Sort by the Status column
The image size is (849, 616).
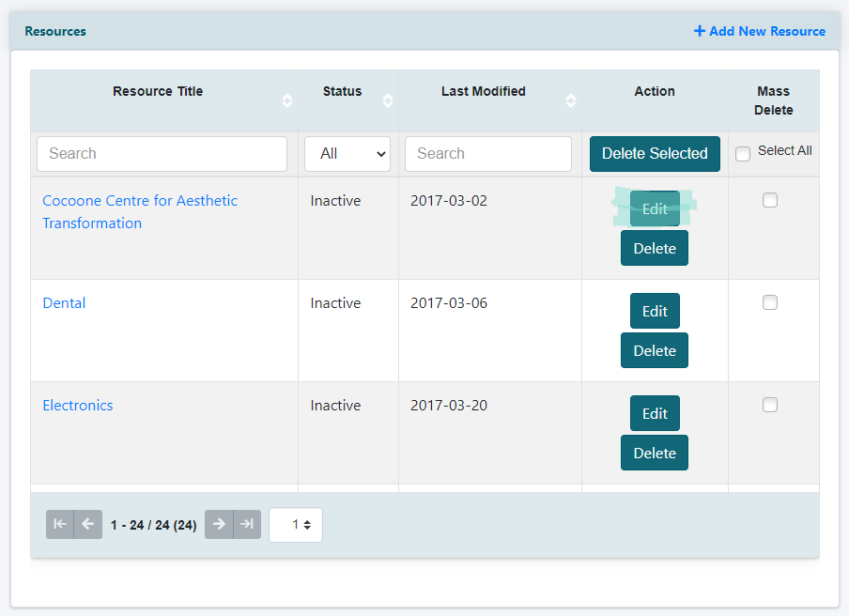click(x=387, y=100)
